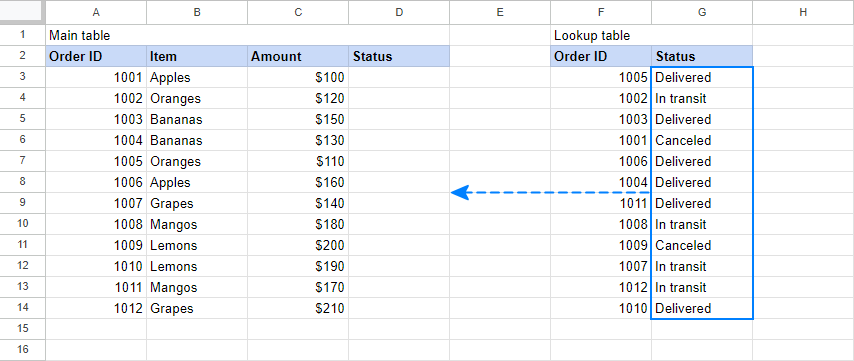Select 'Oranges' cell in row 4
This screenshot has height=361, width=854.
197,99
